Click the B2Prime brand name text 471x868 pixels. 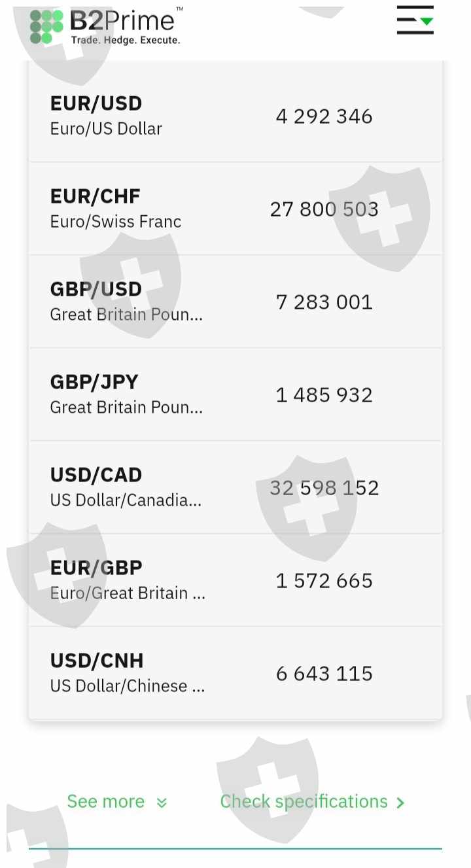pyautogui.click(x=123, y=20)
